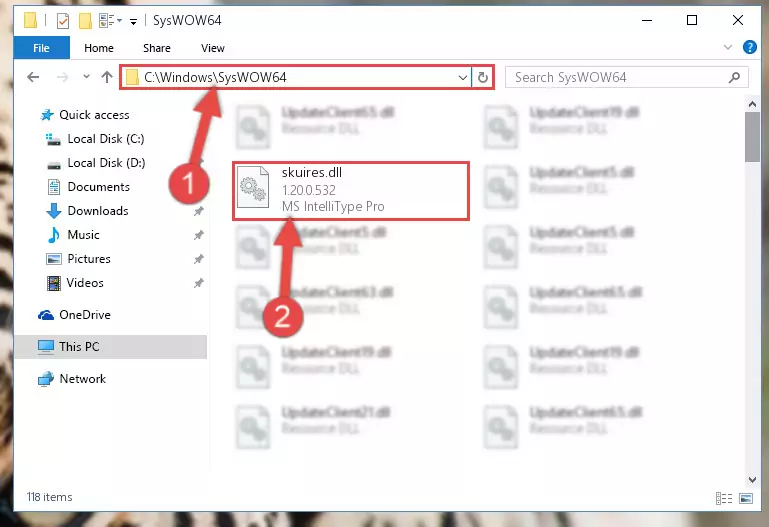Viewport: 769px width, 527px height.
Task: Click the Properties quick access toolbar icon
Action: click(63, 21)
